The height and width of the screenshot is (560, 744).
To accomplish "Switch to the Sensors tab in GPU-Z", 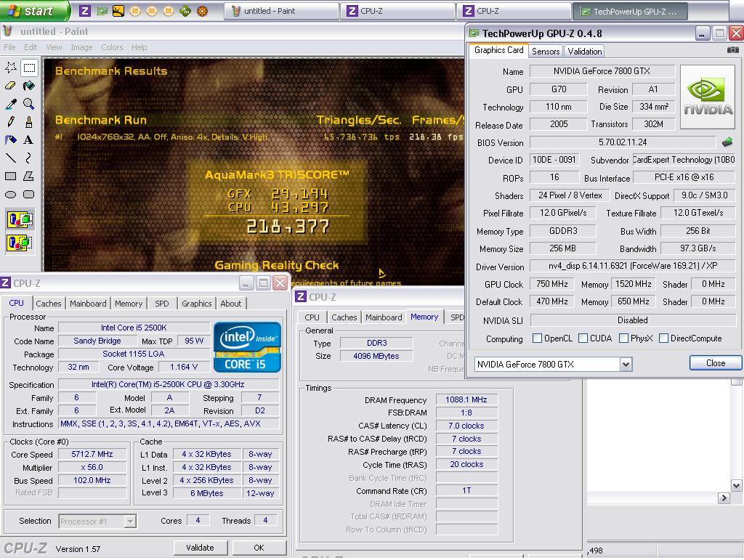I will click(x=545, y=52).
